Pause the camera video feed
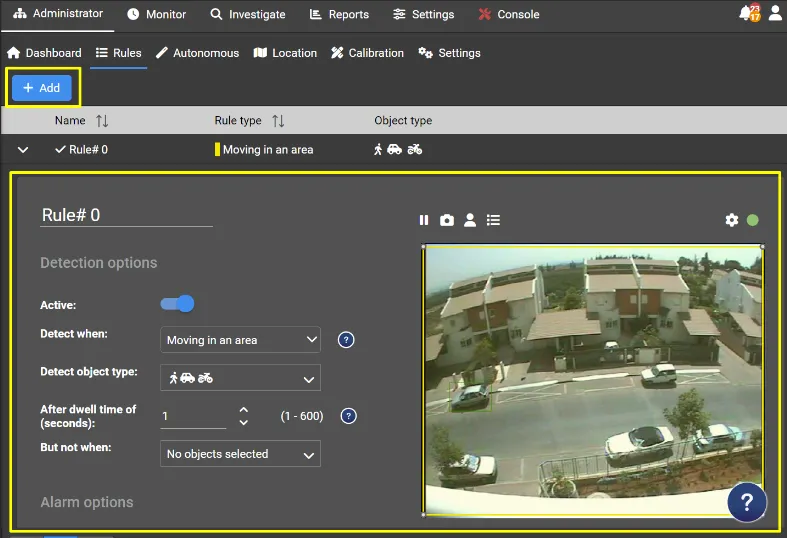This screenshot has height=538, width=787. (x=424, y=220)
